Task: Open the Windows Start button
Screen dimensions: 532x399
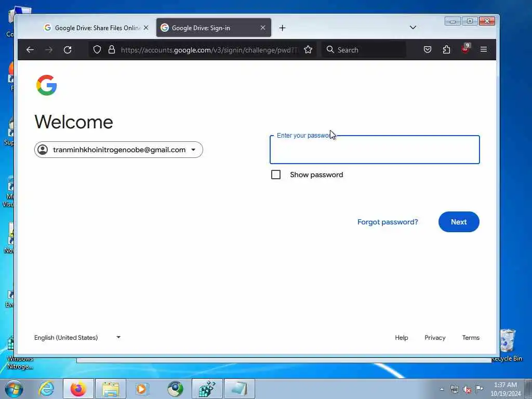Action: pos(14,389)
